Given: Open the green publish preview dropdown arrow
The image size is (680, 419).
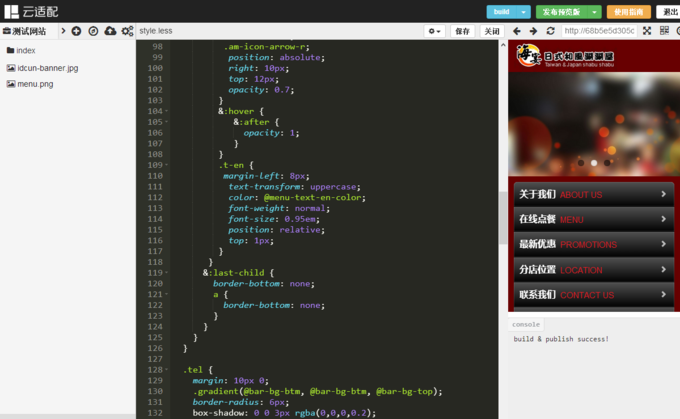Looking at the screenshot, I should click(596, 12).
